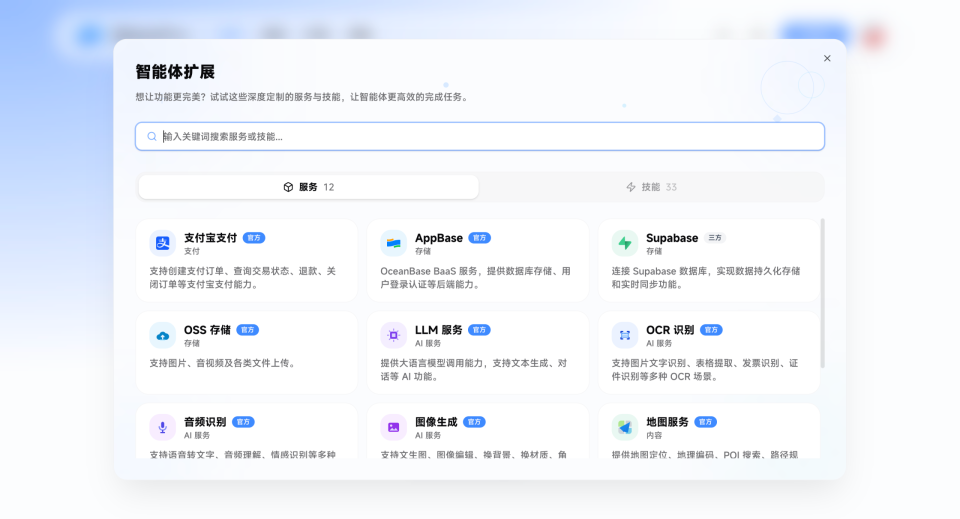Click the search magnifier icon

point(152,136)
